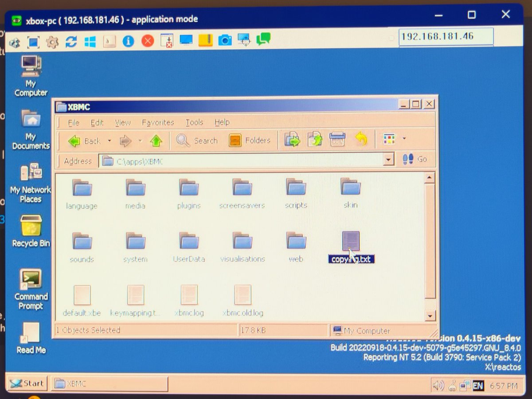This screenshot has width=532, height=399.
Task: Select the media folder
Action: [135, 194]
